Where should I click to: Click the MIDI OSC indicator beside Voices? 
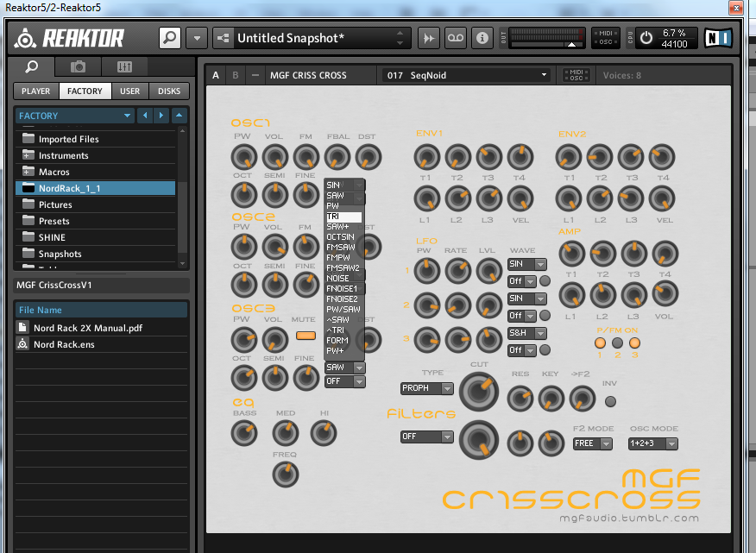pos(576,75)
